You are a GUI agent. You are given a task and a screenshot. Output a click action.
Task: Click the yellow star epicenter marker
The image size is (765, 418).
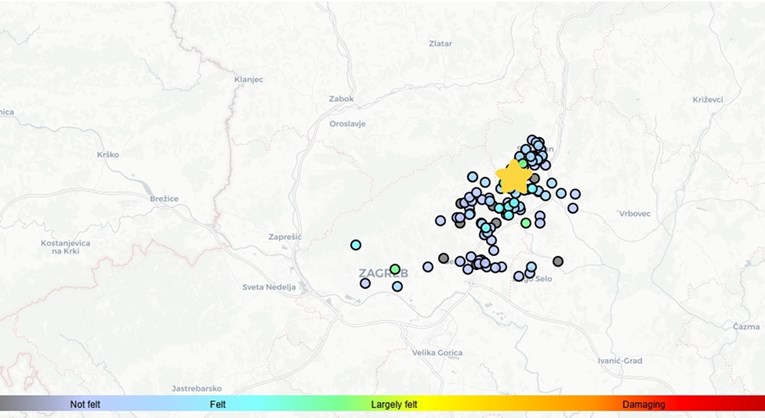point(514,176)
